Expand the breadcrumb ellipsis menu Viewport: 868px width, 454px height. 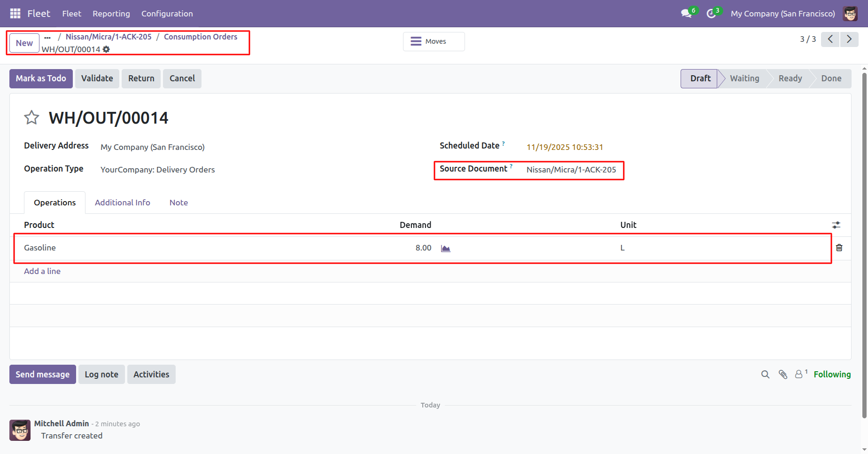[x=47, y=37]
